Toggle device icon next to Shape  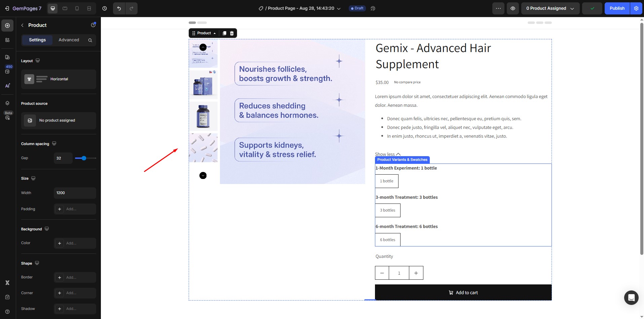[x=37, y=263]
